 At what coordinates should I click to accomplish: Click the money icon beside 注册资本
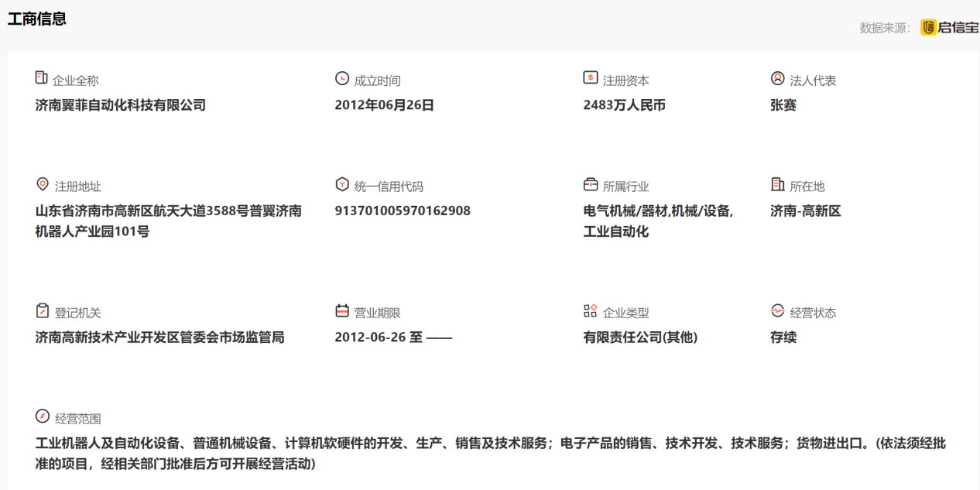590,78
